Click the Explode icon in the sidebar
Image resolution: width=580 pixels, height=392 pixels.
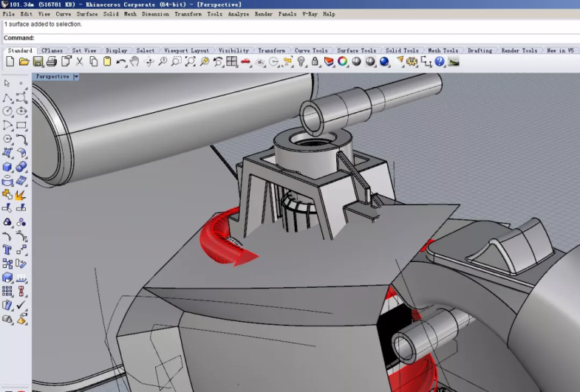[21, 195]
